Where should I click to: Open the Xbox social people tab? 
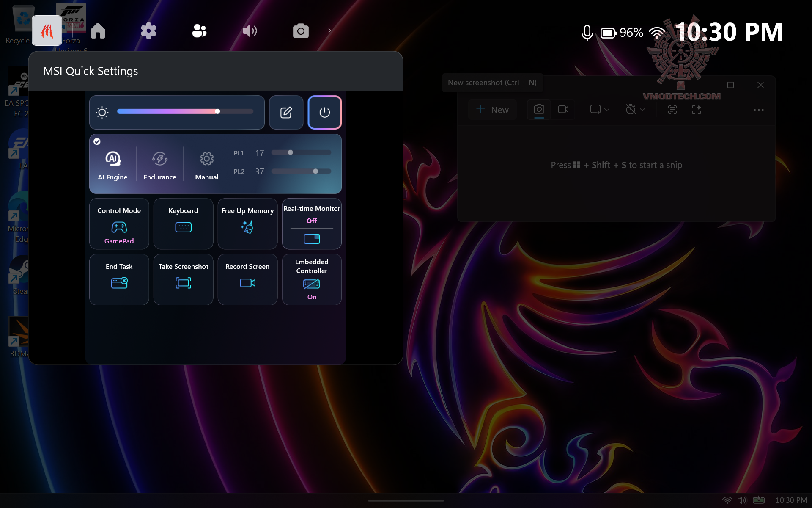199,30
